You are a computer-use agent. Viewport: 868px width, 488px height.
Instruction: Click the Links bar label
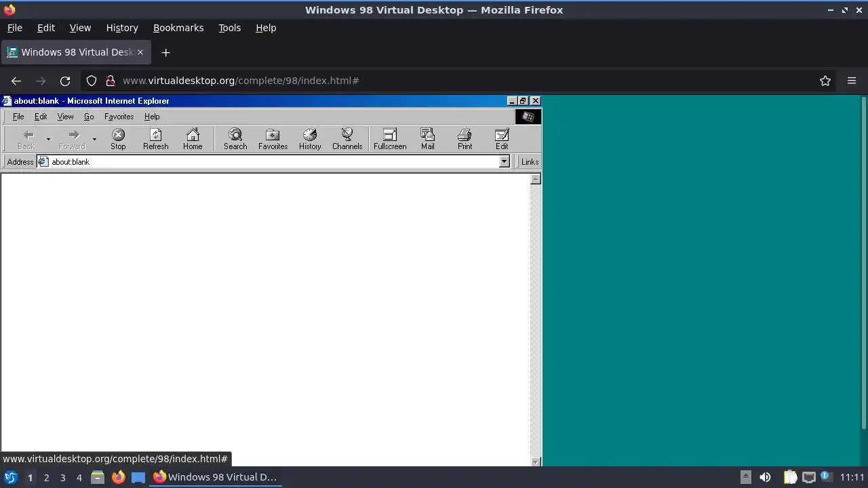pos(530,162)
